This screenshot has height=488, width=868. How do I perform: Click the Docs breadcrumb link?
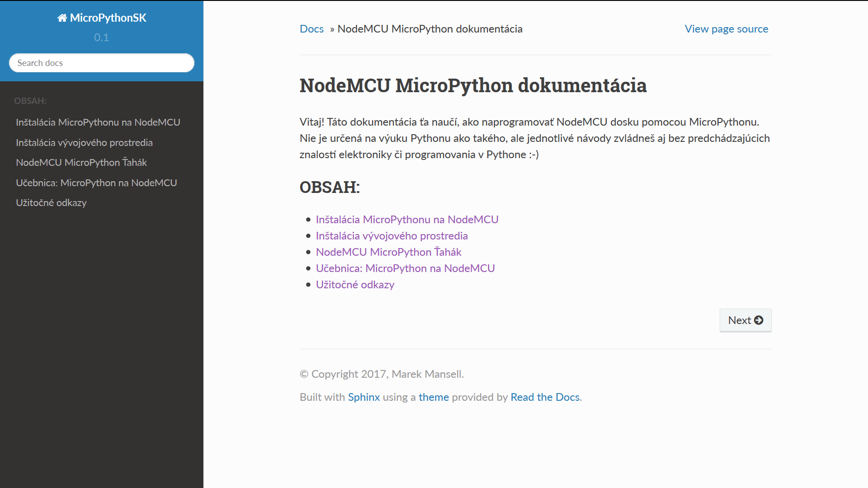click(x=311, y=29)
